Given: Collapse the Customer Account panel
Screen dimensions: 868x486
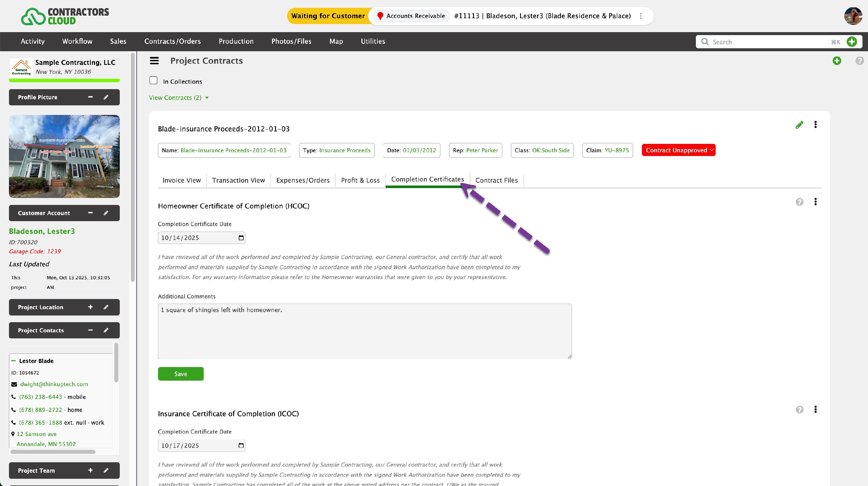Looking at the screenshot, I should coord(90,213).
